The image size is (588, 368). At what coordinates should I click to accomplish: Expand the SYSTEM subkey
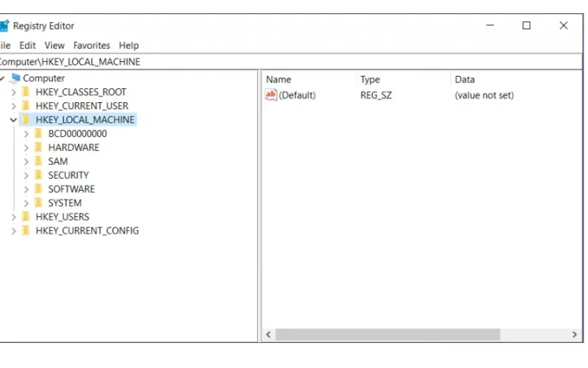point(26,204)
